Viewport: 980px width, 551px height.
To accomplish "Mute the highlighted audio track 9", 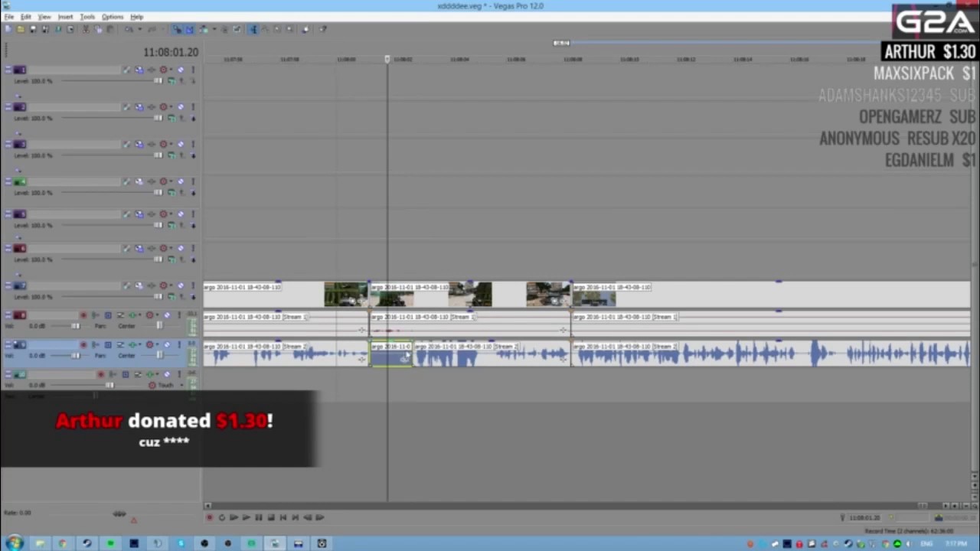I will click(167, 345).
